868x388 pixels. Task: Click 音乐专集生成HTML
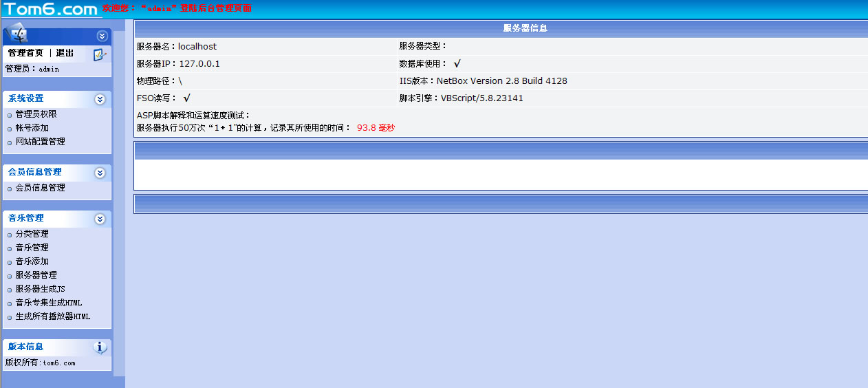[x=48, y=303]
